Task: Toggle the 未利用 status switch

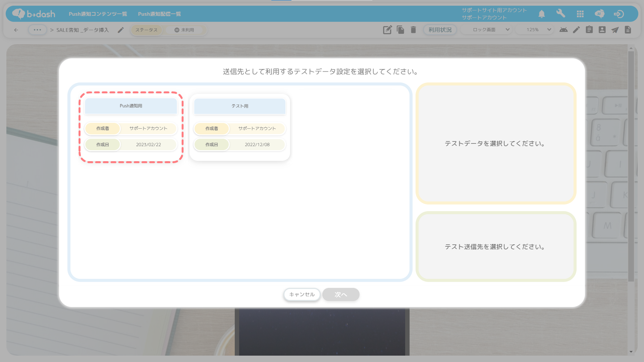Action: click(184, 30)
